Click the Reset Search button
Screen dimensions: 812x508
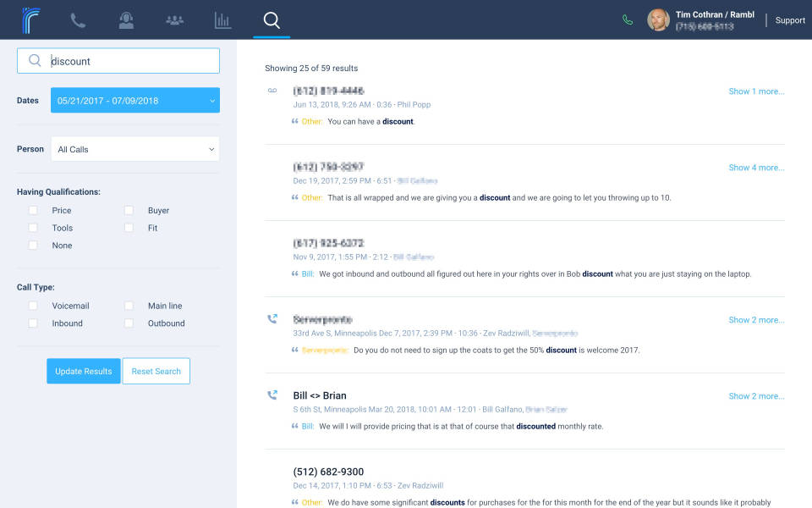coord(156,371)
